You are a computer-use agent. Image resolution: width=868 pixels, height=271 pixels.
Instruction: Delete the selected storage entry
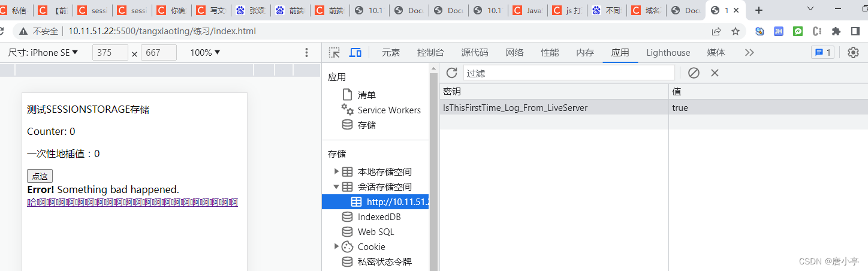715,73
